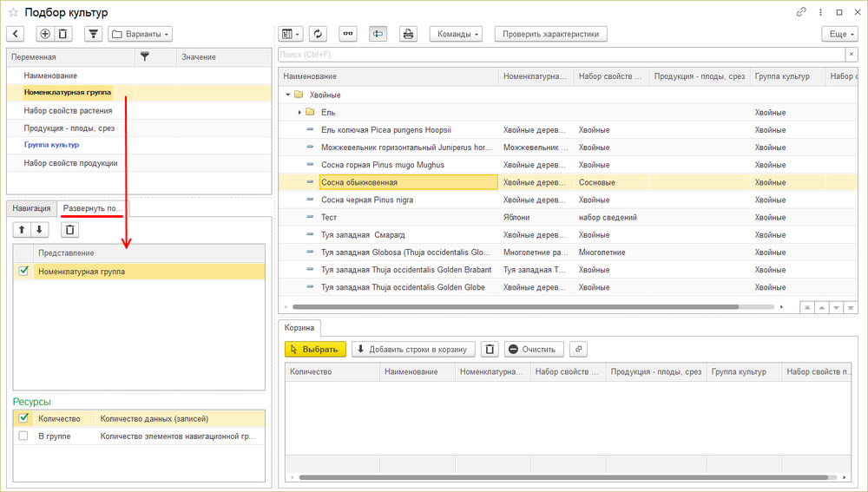The height and width of the screenshot is (492, 868).
Task: Enable the В группе checkbox
Action: pyautogui.click(x=23, y=436)
